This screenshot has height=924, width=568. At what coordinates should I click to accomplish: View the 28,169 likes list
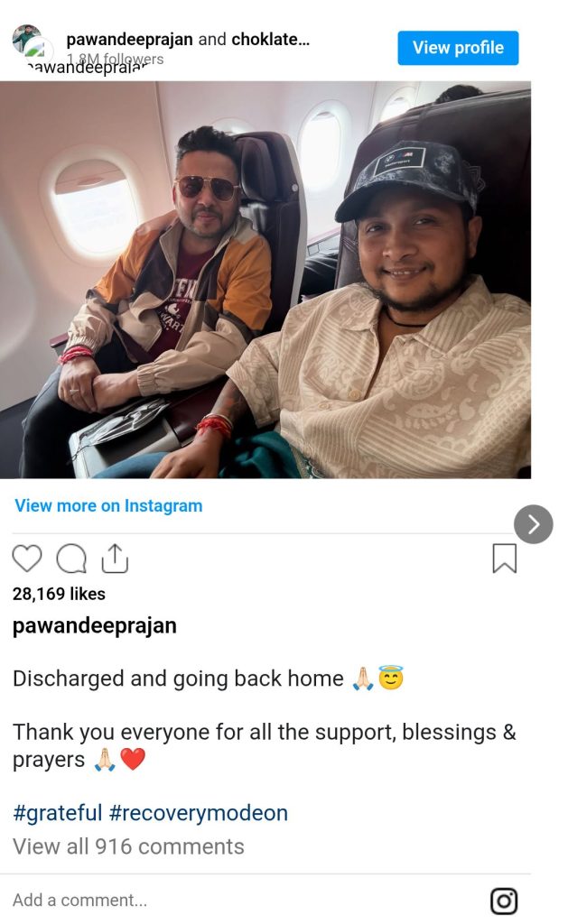tap(59, 594)
